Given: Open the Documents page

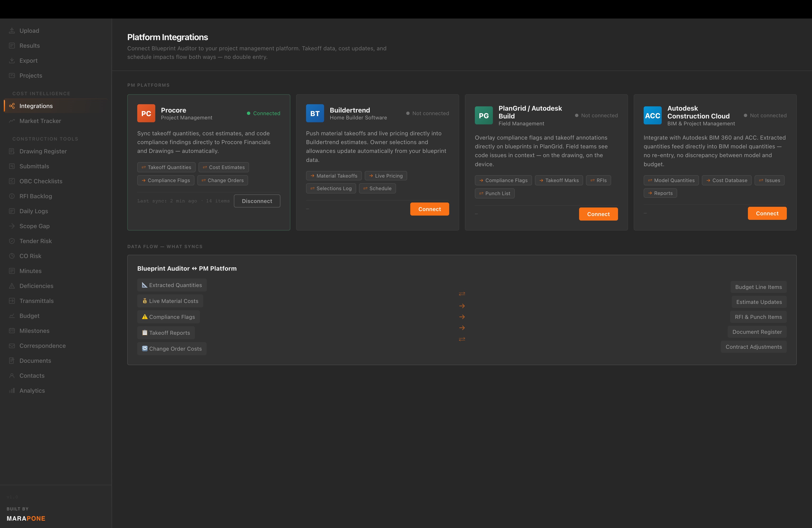Looking at the screenshot, I should (x=56, y=361).
